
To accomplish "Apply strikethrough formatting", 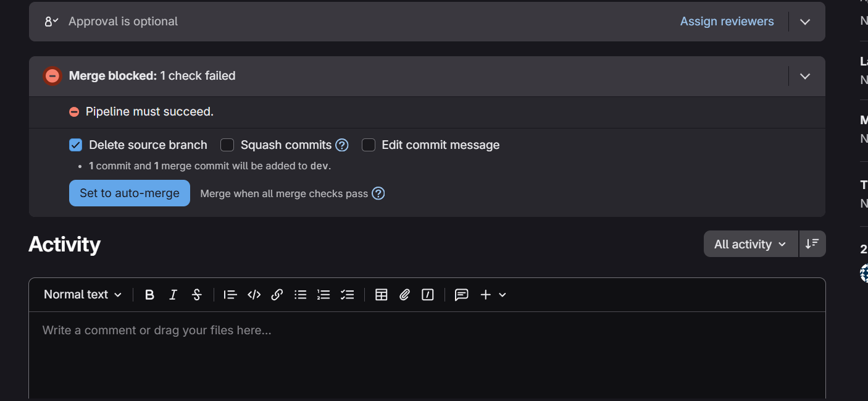I will pos(196,295).
